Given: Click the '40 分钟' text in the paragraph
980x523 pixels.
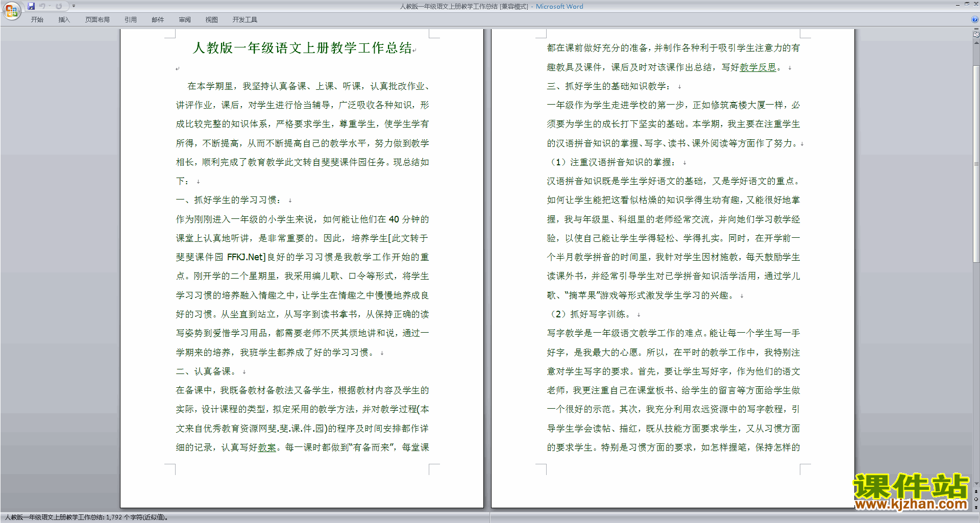Looking at the screenshot, I should click(404, 219).
